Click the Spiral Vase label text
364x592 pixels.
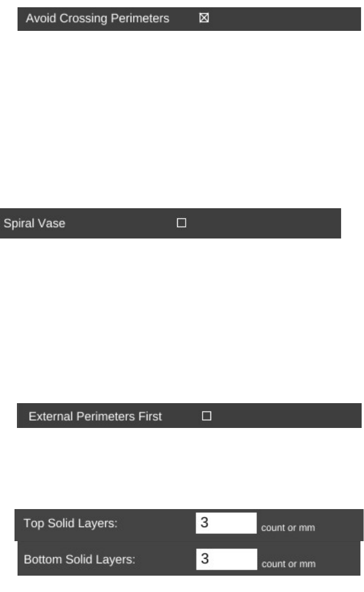[x=34, y=223]
